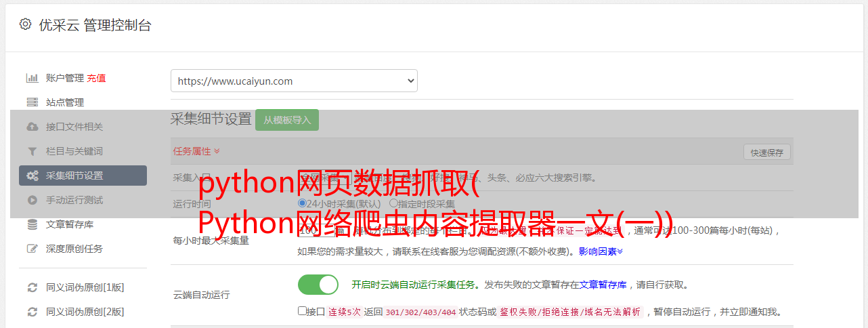Open the 同义词伪原创[2版] menu item
The image size is (868, 328).
(83, 312)
